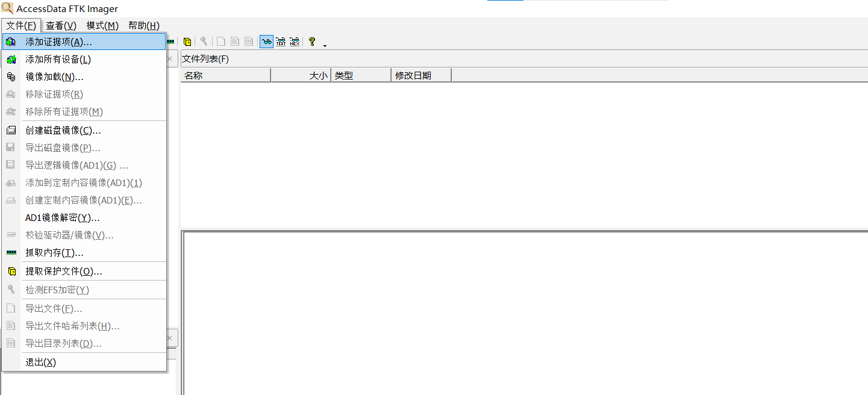The image size is (868, 395).
Task: Choose 添加所有设备(L) menu entry
Action: pyautogui.click(x=84, y=59)
